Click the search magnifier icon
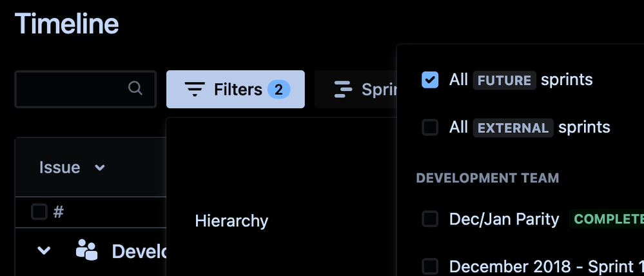 coord(135,88)
